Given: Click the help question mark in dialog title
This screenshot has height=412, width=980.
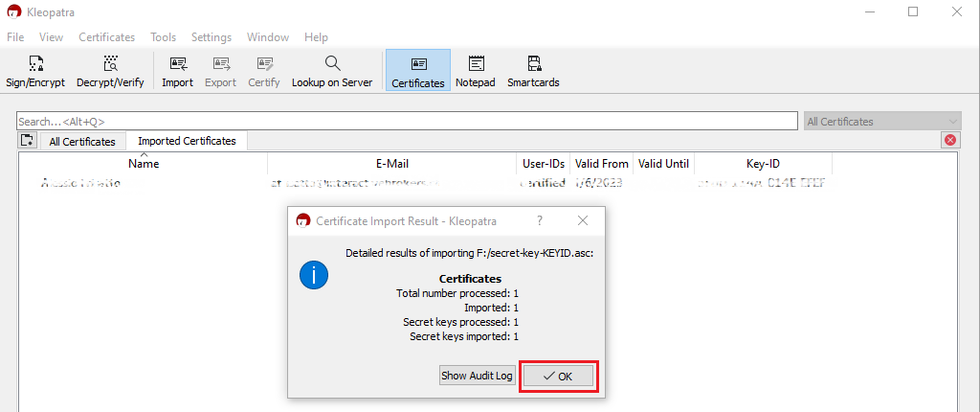Looking at the screenshot, I should point(540,220).
